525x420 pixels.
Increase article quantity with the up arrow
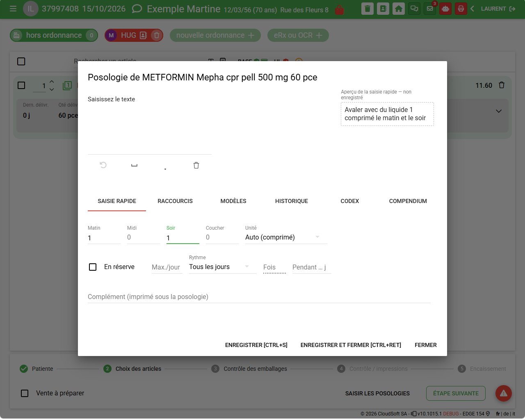(52, 82)
